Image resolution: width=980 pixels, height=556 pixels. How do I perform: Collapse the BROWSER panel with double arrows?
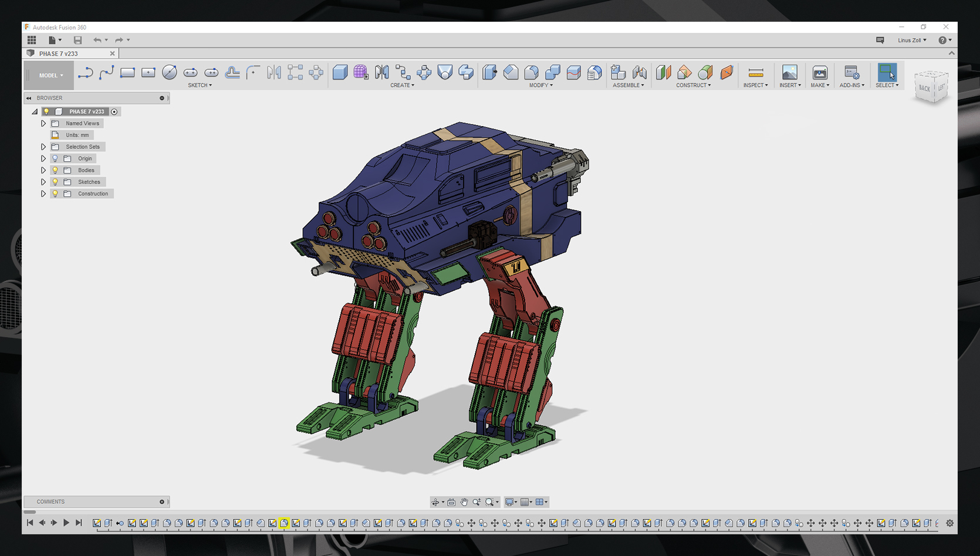click(x=28, y=98)
